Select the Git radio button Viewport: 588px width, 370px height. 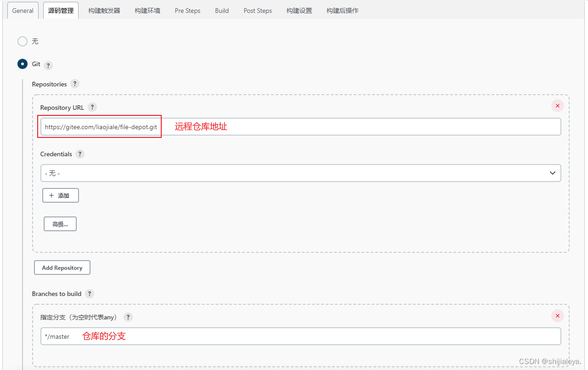(x=23, y=64)
